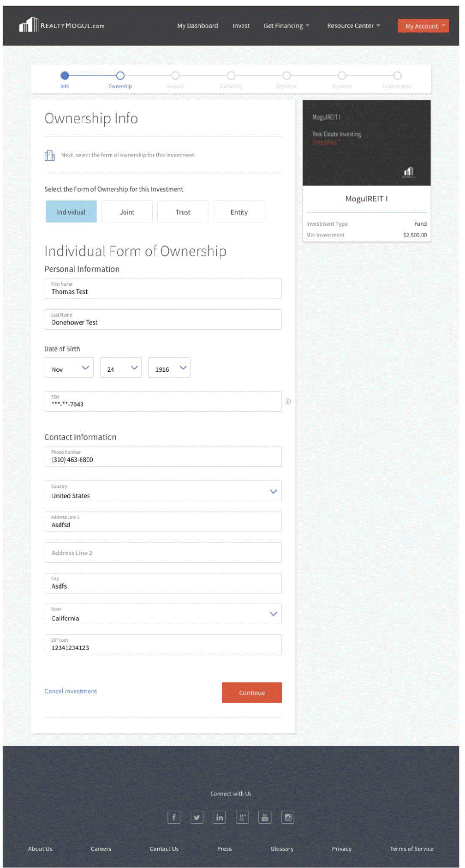Click the SSN info icon

click(288, 402)
